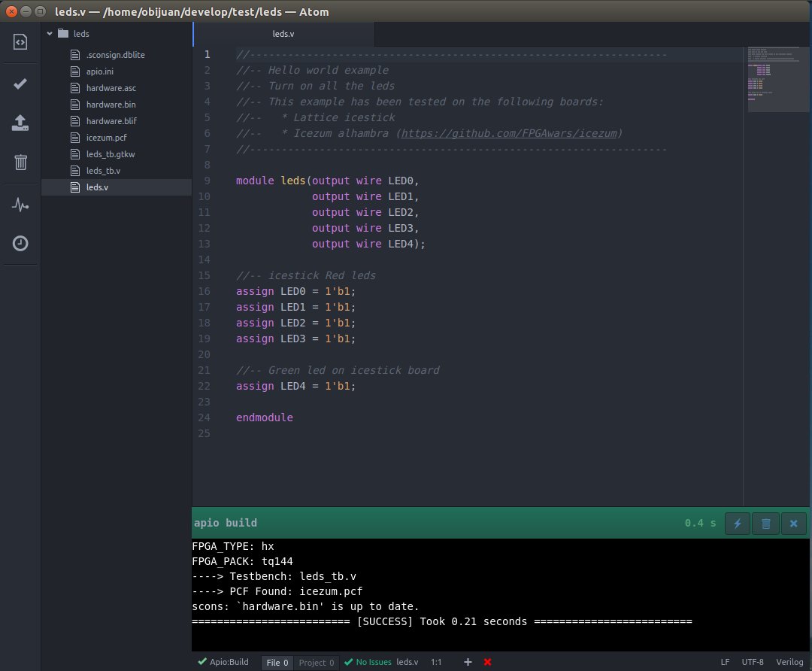Open the LF line-ending selector
The height and width of the screenshot is (671, 812).
tap(724, 662)
